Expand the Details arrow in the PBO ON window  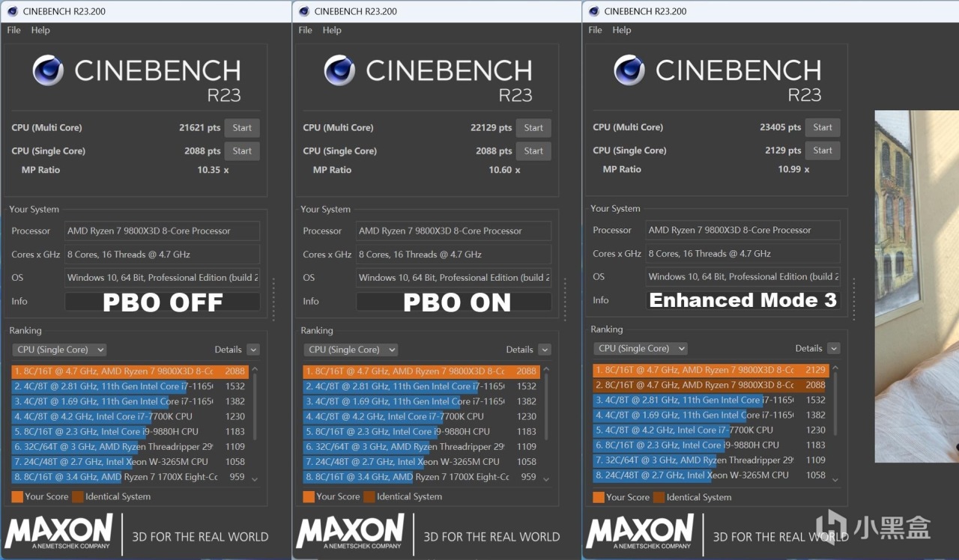pos(544,350)
